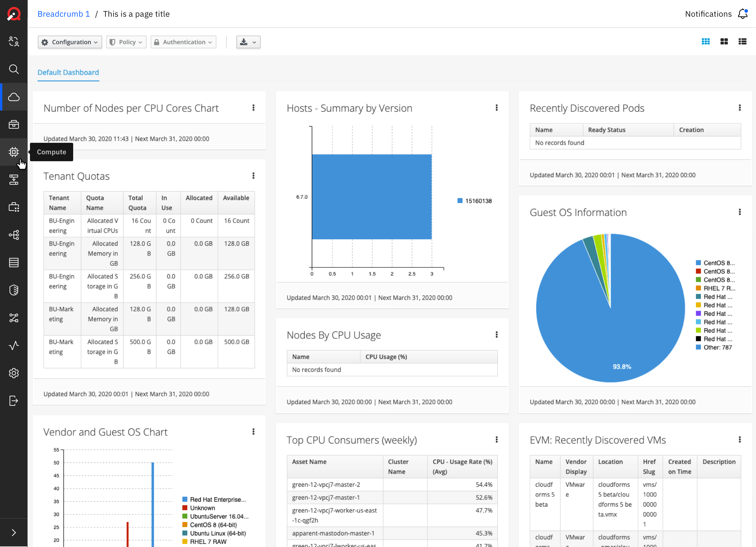Open the users icon in the sidebar
Viewport: 756px width, 547px height.
(14, 41)
